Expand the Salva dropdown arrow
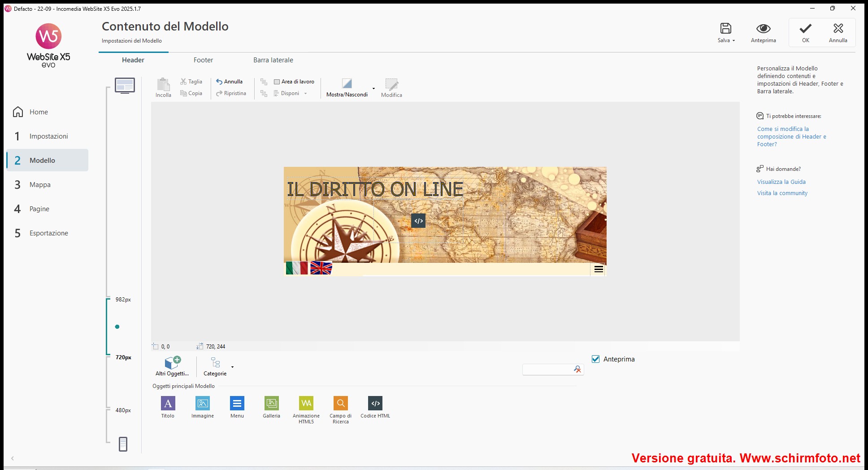Viewport: 868px width, 470px height. coord(734,40)
